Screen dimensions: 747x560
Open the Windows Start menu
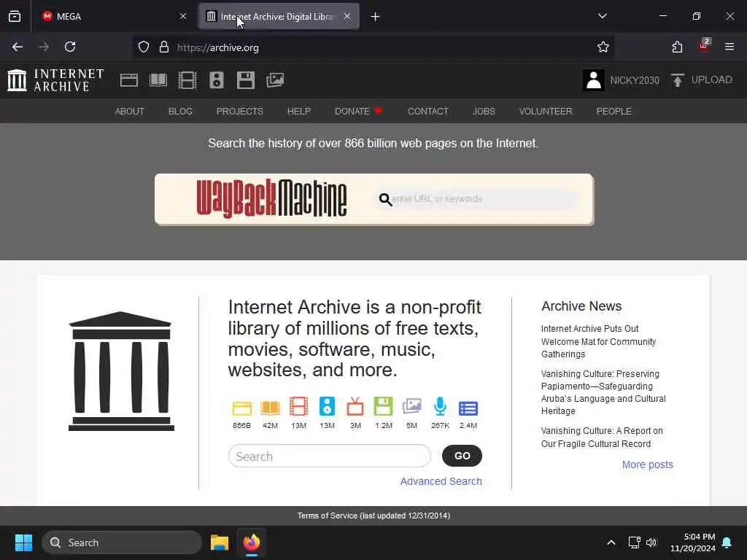coord(23,542)
